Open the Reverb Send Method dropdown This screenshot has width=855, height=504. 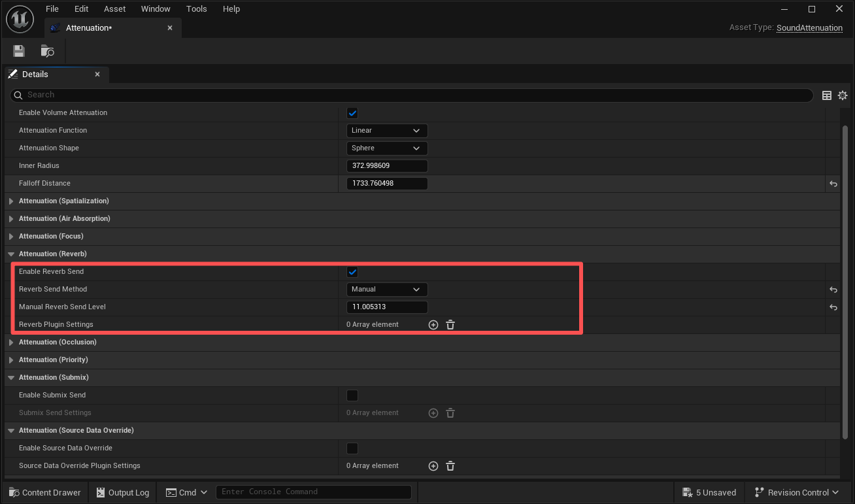coord(386,290)
